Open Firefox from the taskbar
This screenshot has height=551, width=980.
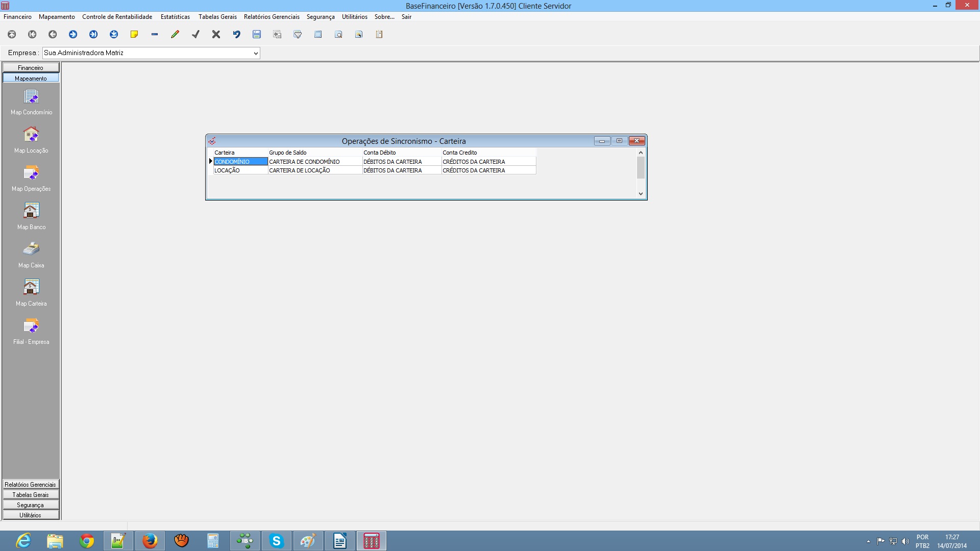tap(150, 541)
